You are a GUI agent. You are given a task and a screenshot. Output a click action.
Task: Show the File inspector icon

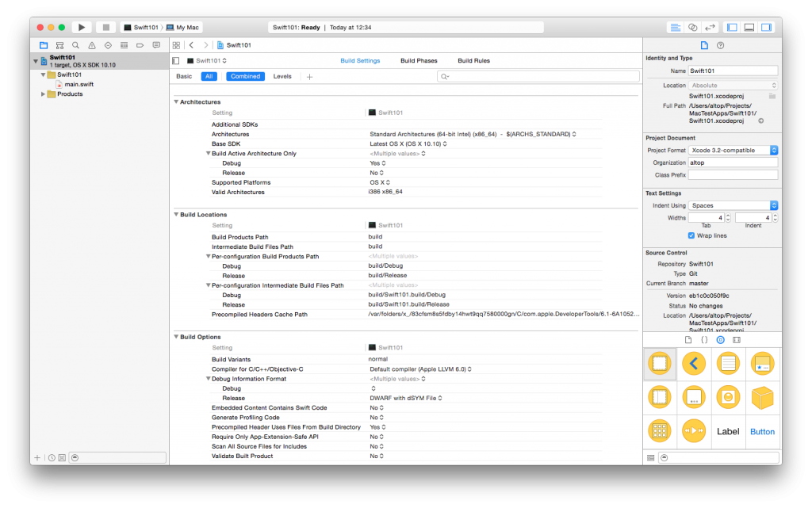pyautogui.click(x=704, y=45)
